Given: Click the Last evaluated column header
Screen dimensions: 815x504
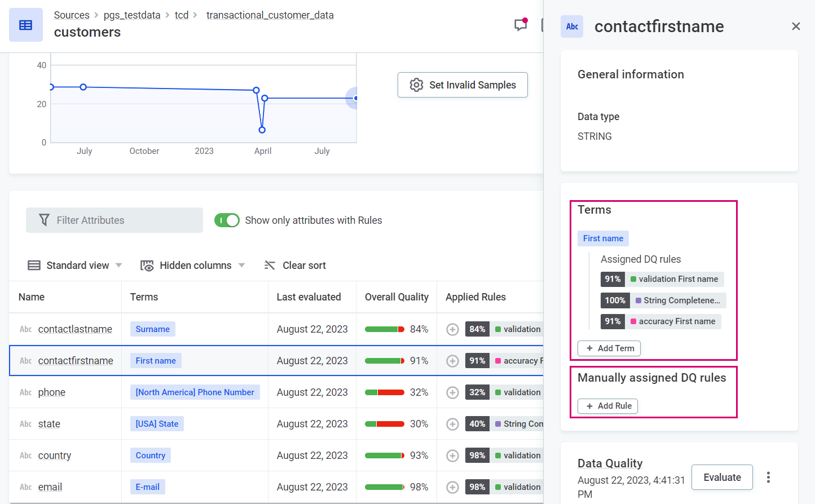Looking at the screenshot, I should [x=309, y=297].
